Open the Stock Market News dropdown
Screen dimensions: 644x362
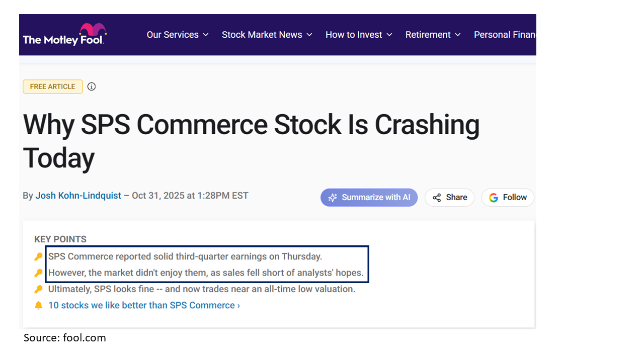(x=267, y=35)
